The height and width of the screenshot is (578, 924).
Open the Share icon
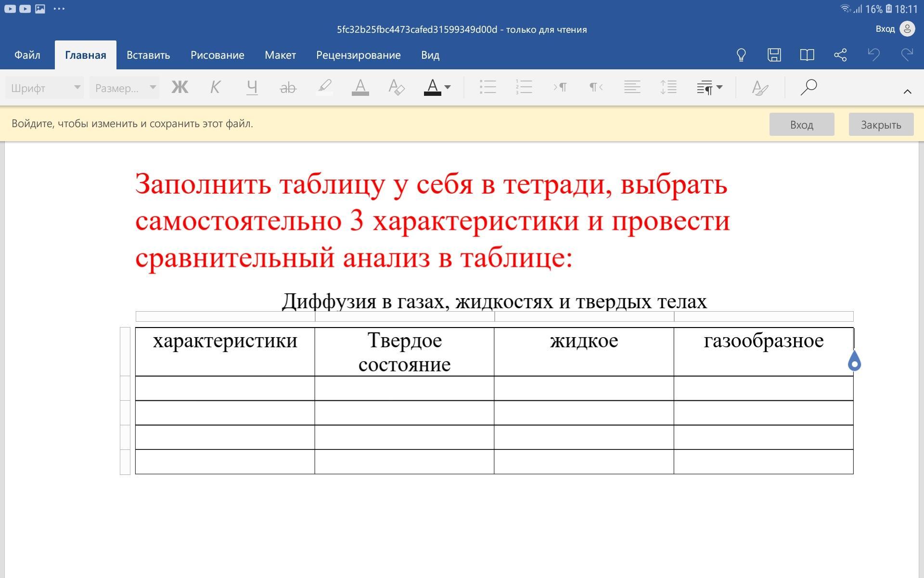click(840, 55)
